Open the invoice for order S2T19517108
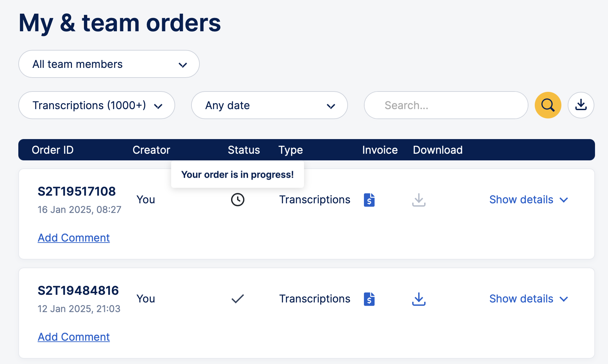This screenshot has height=364, width=608. tap(369, 200)
